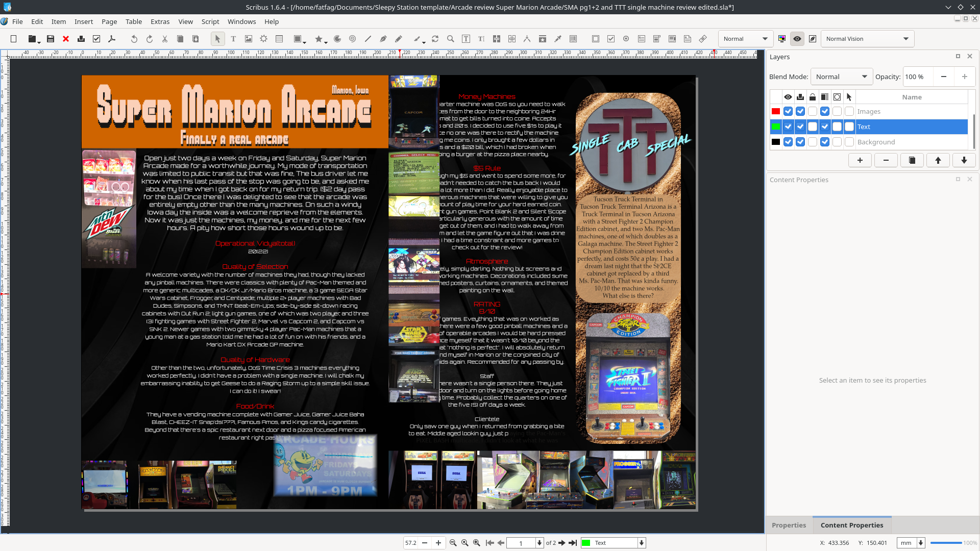Image resolution: width=980 pixels, height=551 pixels.
Task: Open the File menu
Action: (x=17, y=21)
